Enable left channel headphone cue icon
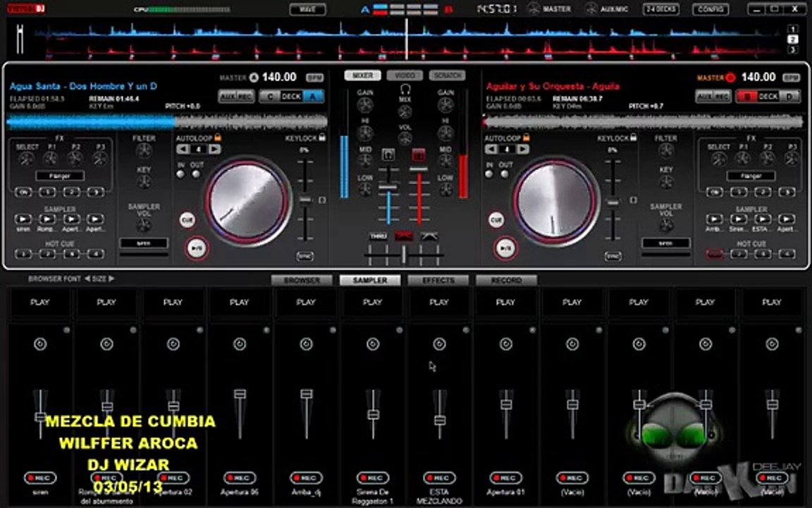Viewport: 812px width, 508px height. click(x=388, y=155)
